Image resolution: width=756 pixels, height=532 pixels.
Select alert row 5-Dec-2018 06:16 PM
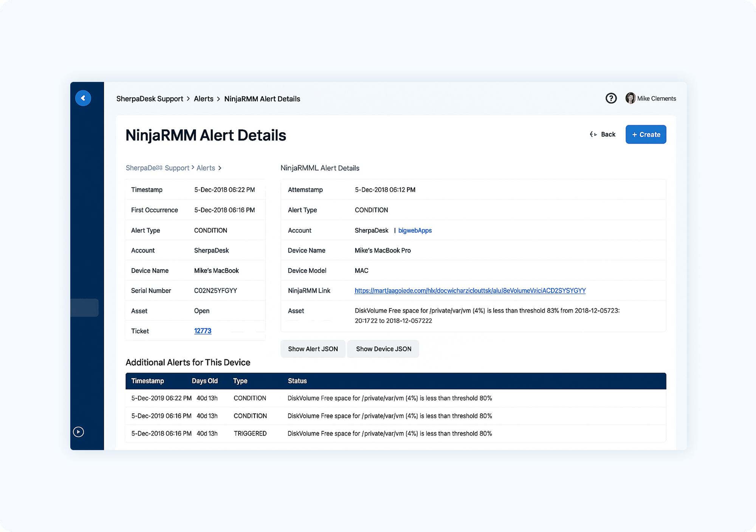click(x=396, y=433)
